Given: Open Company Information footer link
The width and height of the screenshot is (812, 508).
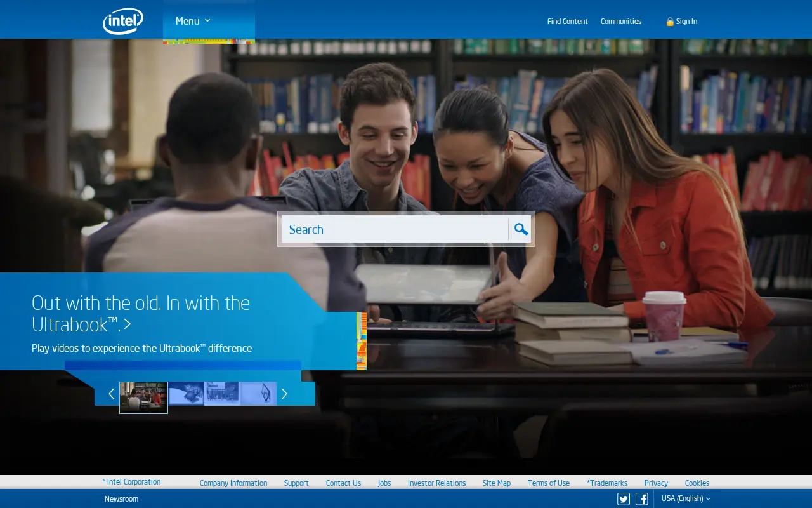Looking at the screenshot, I should click(233, 483).
